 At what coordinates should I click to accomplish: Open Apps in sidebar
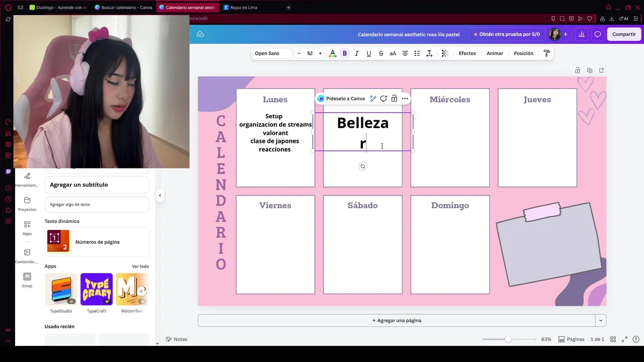coord(27,228)
